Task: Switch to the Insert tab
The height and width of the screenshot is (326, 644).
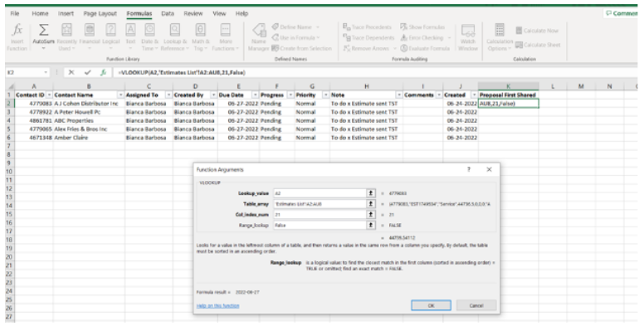Action: [66, 13]
